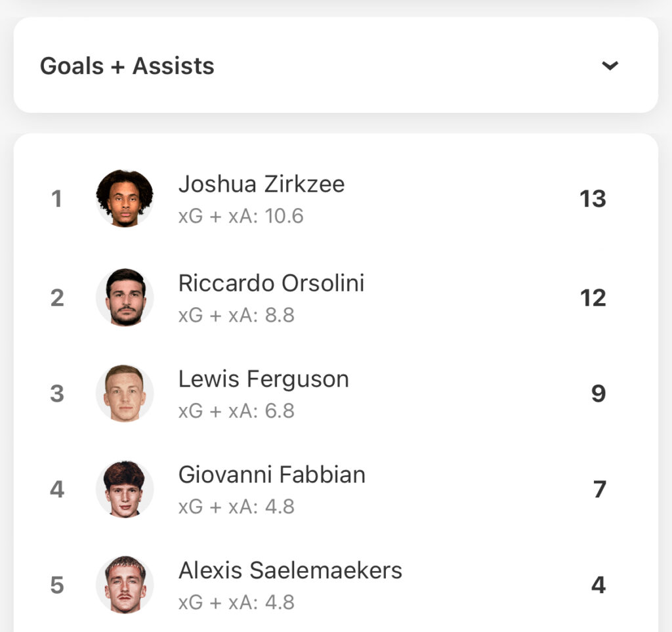Viewport: 672px width, 632px height.
Task: Click Orsolini's xG + xA: 8.8 subtitle
Action: pyautogui.click(x=236, y=316)
